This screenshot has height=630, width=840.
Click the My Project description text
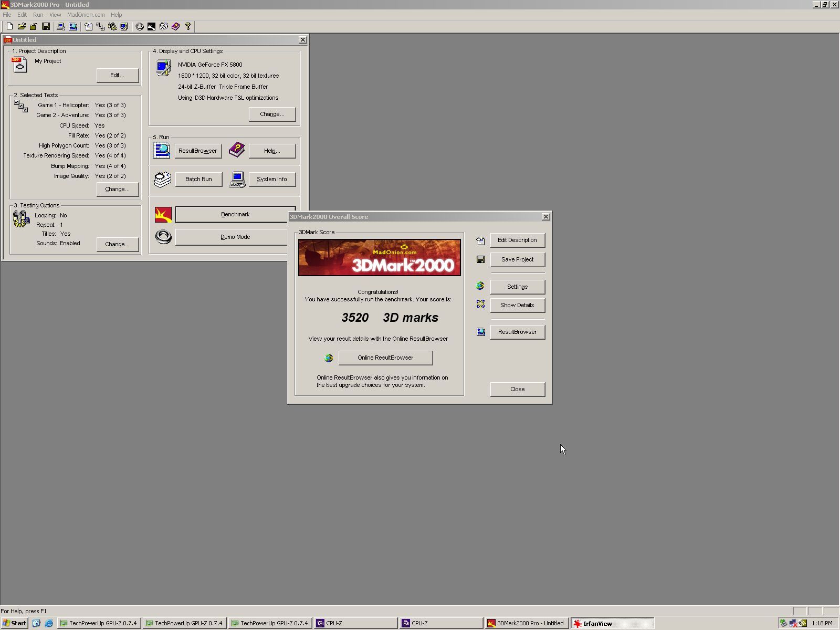point(48,61)
